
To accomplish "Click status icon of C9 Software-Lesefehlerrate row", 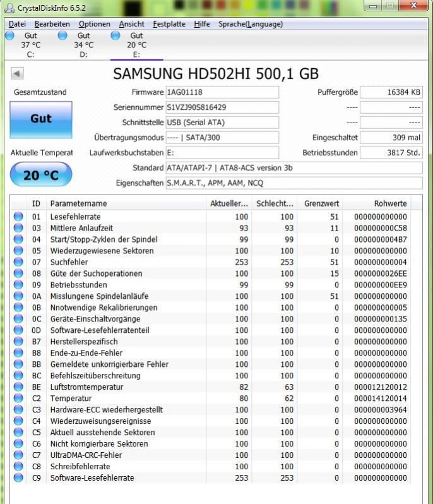I will pyautogui.click(x=18, y=477).
